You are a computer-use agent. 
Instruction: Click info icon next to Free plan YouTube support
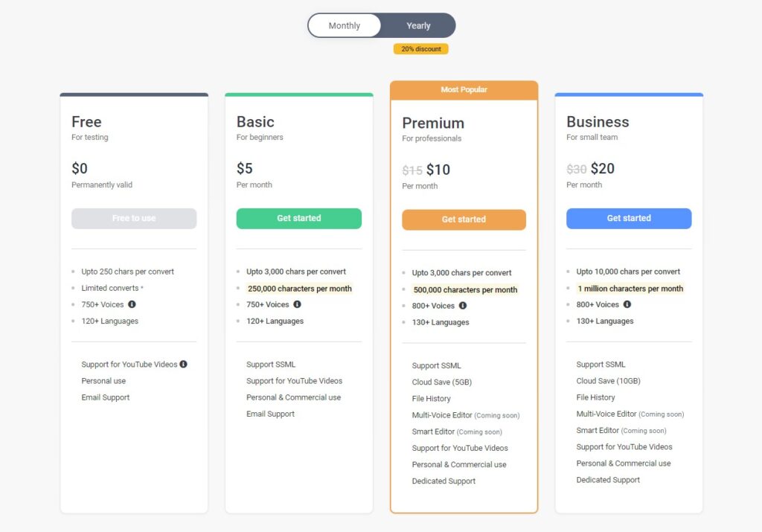tap(183, 365)
